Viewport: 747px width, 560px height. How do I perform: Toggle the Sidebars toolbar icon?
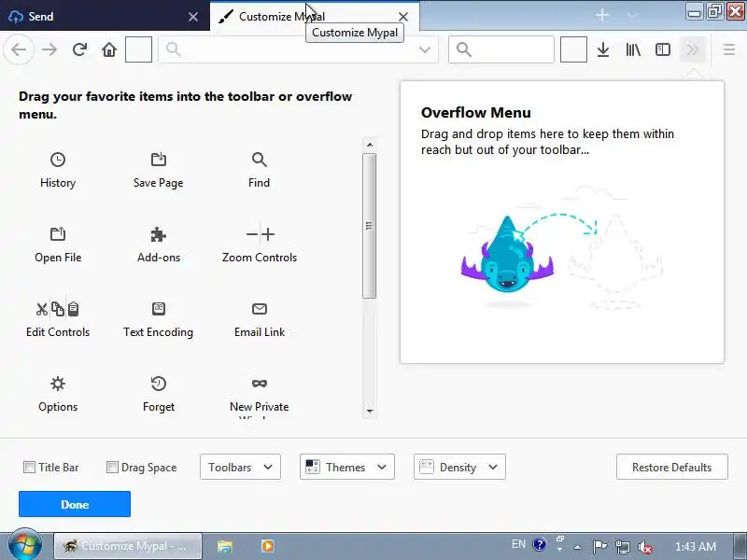[x=663, y=49]
